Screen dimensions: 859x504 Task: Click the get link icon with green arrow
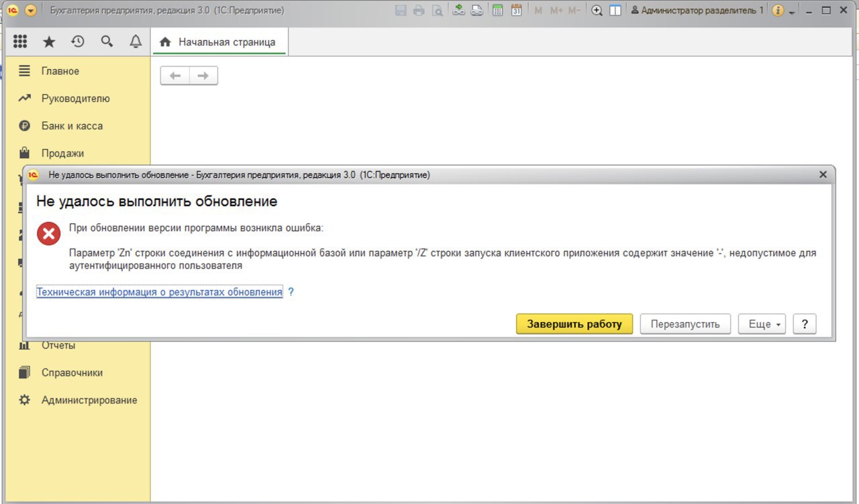pyautogui.click(x=459, y=11)
